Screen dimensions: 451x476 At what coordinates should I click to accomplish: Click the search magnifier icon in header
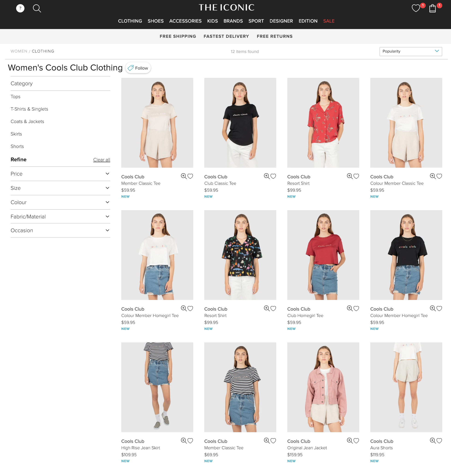point(37,8)
